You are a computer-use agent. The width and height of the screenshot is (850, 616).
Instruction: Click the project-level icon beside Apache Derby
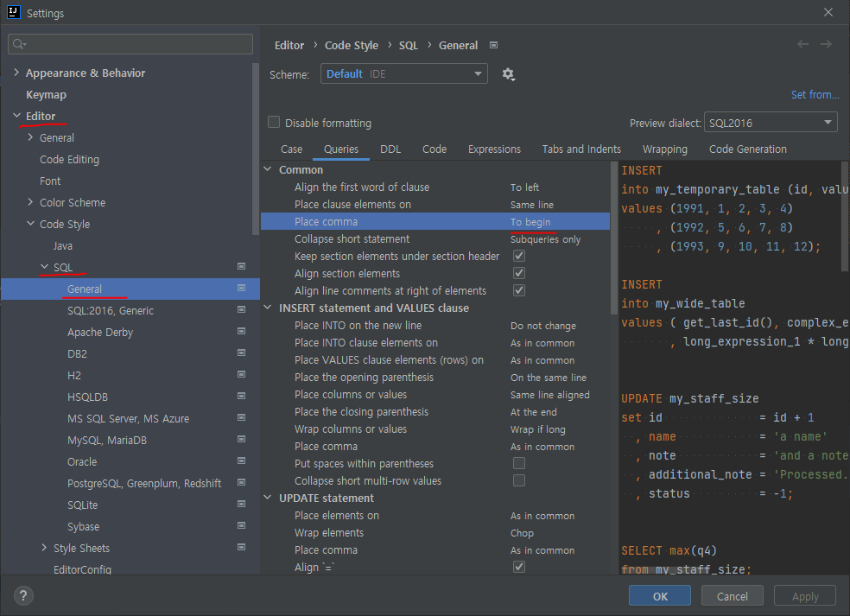pos(241,331)
